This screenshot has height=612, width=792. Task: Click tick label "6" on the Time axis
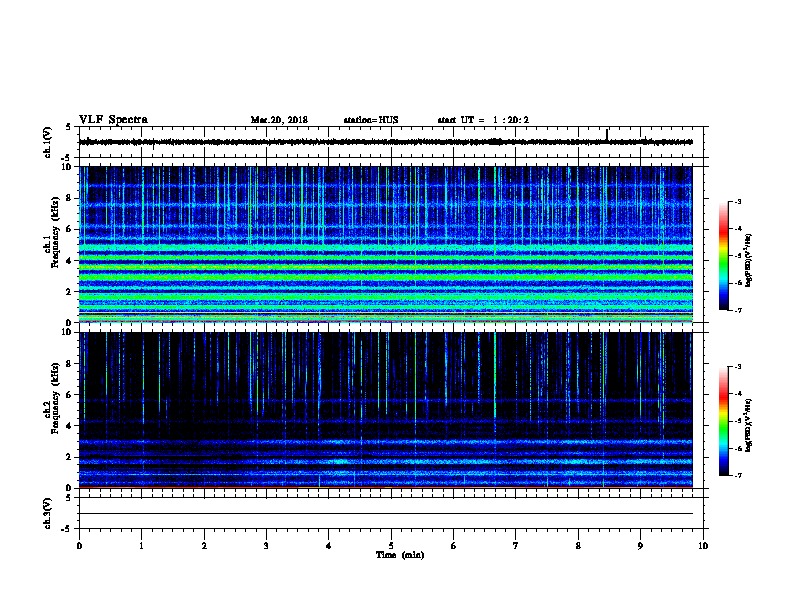tap(454, 545)
